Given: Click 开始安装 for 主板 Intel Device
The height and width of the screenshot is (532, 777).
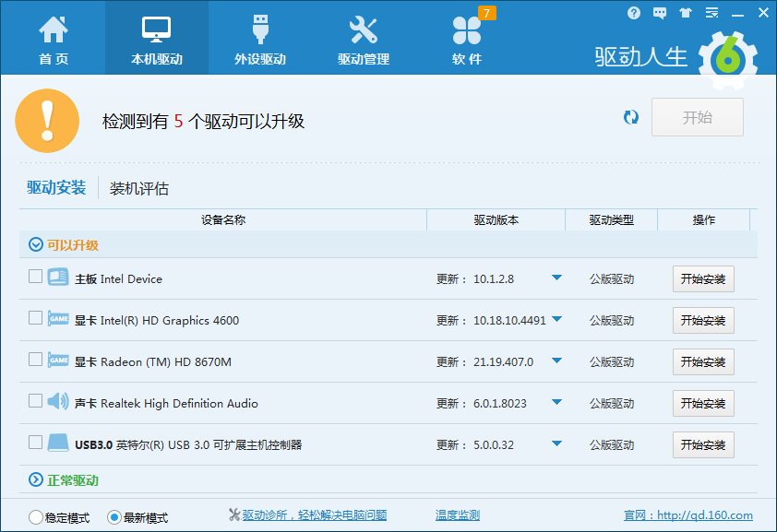Looking at the screenshot, I should (x=703, y=279).
